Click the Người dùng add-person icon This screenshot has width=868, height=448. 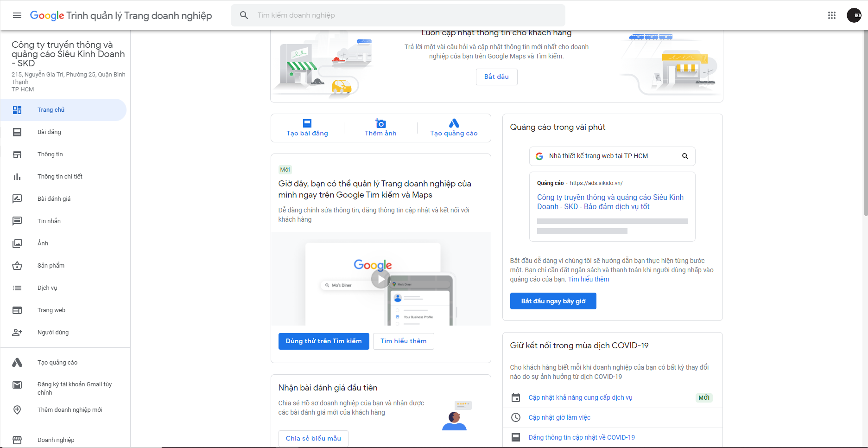[x=17, y=333]
